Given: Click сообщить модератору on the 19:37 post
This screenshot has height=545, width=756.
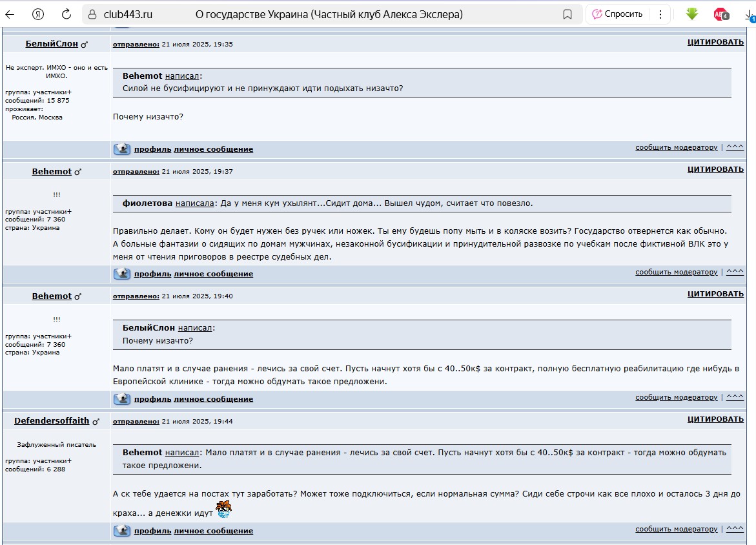Looking at the screenshot, I should point(677,272).
